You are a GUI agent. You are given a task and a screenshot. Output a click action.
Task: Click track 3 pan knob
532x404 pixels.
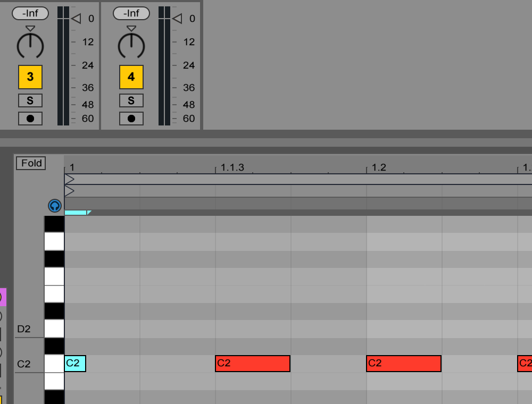[30, 46]
